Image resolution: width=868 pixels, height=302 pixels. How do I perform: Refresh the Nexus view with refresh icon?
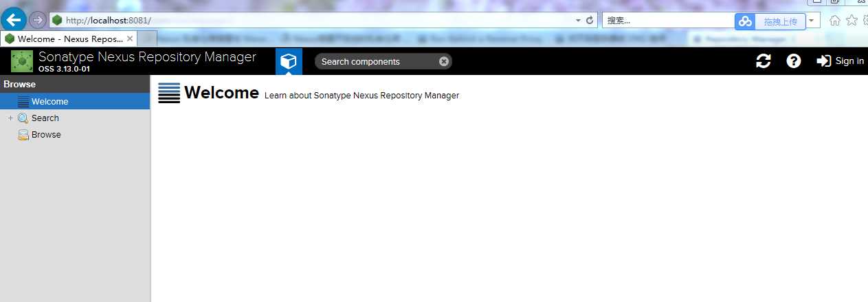point(763,61)
